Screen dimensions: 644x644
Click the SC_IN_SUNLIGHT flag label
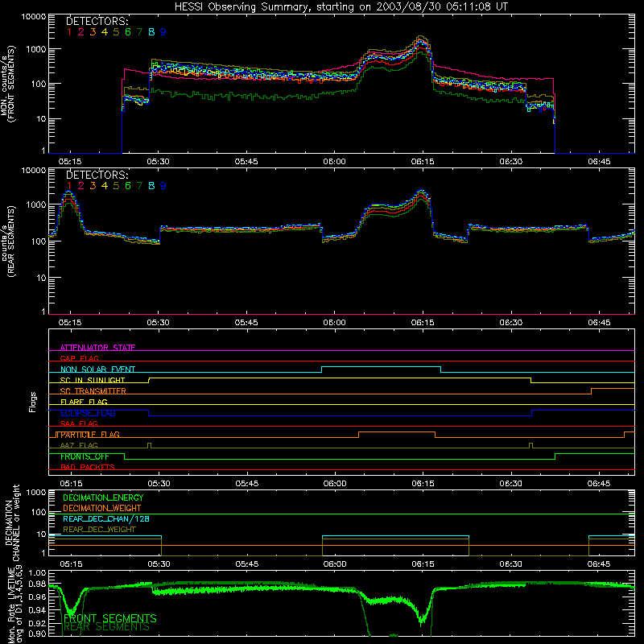pos(93,380)
